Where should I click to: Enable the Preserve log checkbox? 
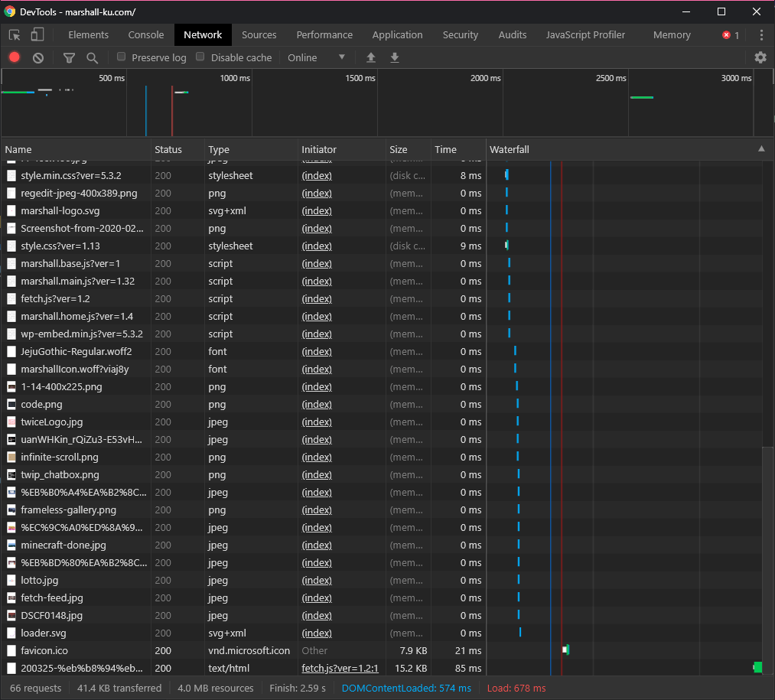122,57
